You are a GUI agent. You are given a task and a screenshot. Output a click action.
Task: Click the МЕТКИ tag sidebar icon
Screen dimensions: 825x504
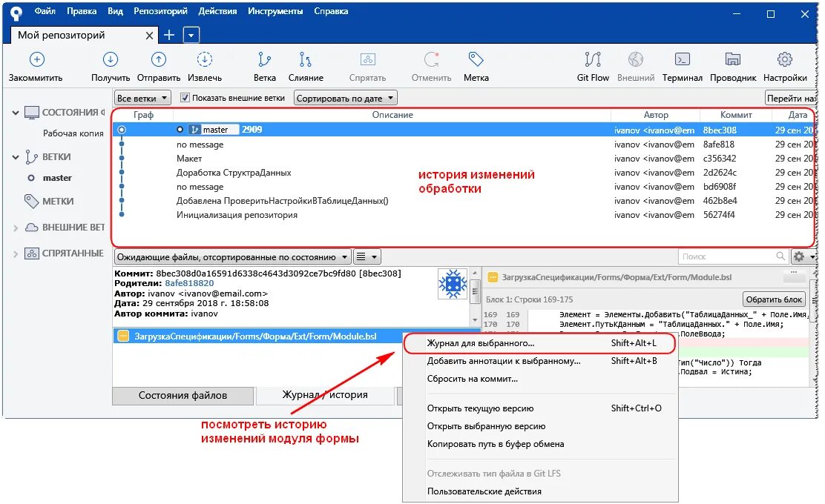pyautogui.click(x=31, y=201)
